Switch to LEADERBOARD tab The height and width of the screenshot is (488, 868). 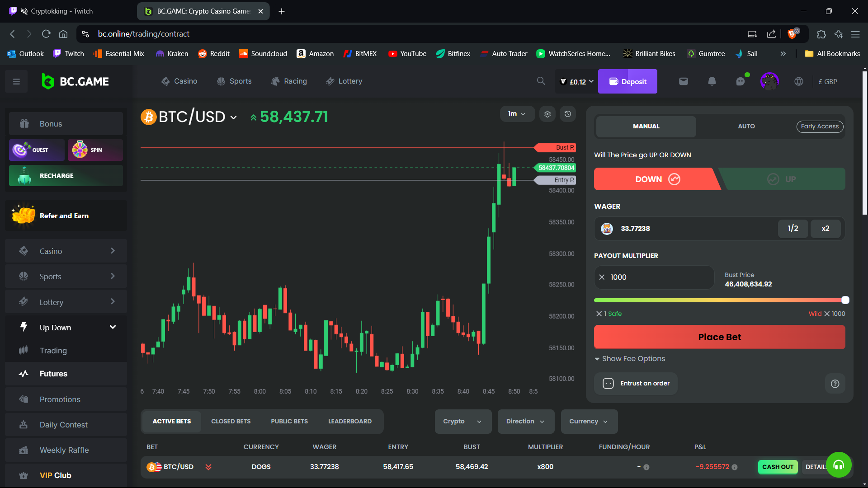coord(350,422)
